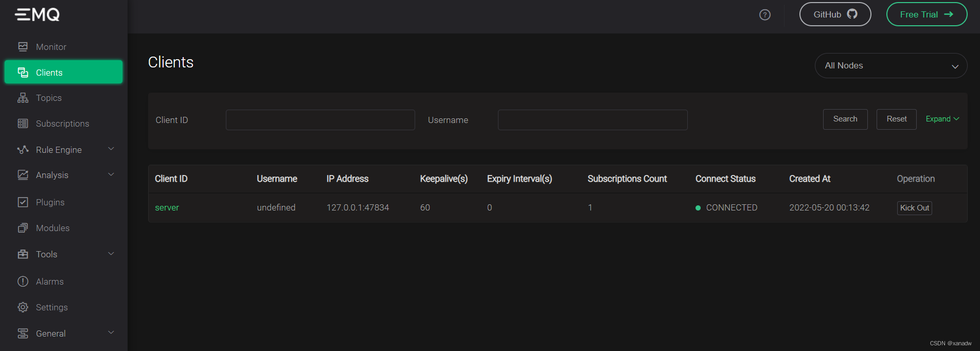Kick Out the server client
980x351 pixels.
915,208
